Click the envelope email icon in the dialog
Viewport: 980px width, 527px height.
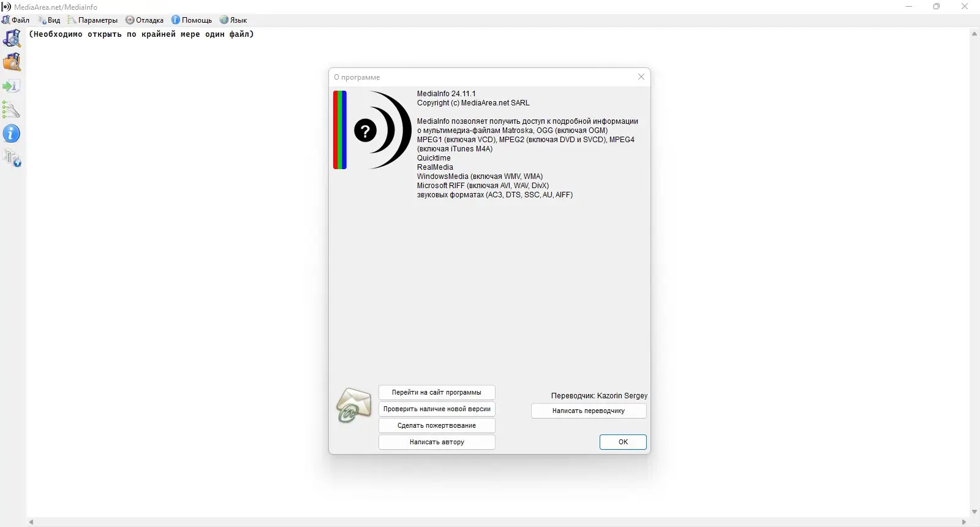(x=354, y=405)
